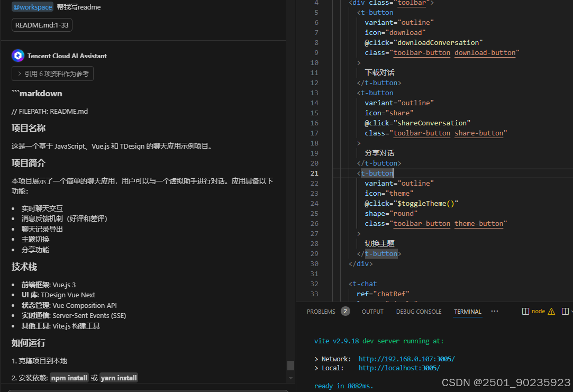Click the Server-Sent Events (SSE) bullet
This screenshot has height=392, width=573.
[x=74, y=316]
